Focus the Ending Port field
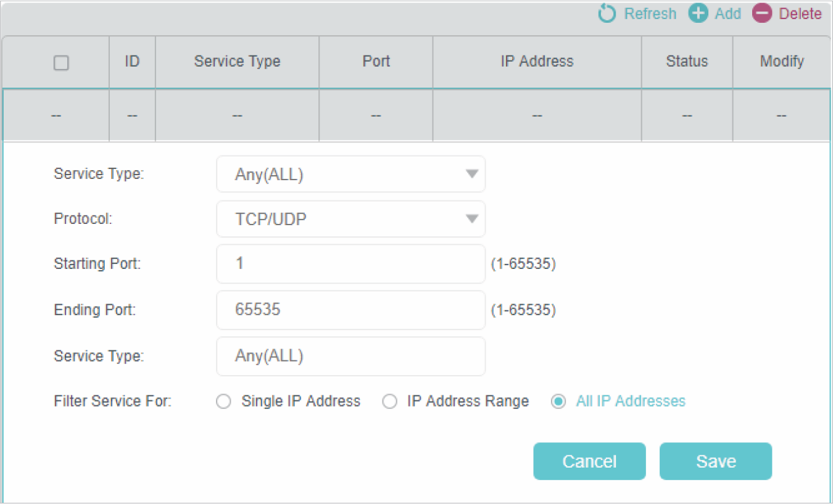Viewport: 833px width, 504px height. pos(350,310)
